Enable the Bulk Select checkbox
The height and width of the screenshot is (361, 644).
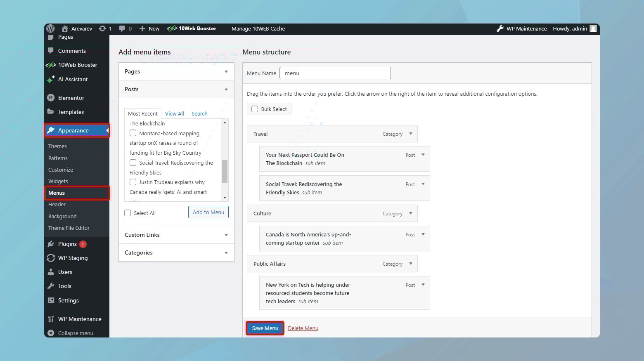click(x=255, y=109)
